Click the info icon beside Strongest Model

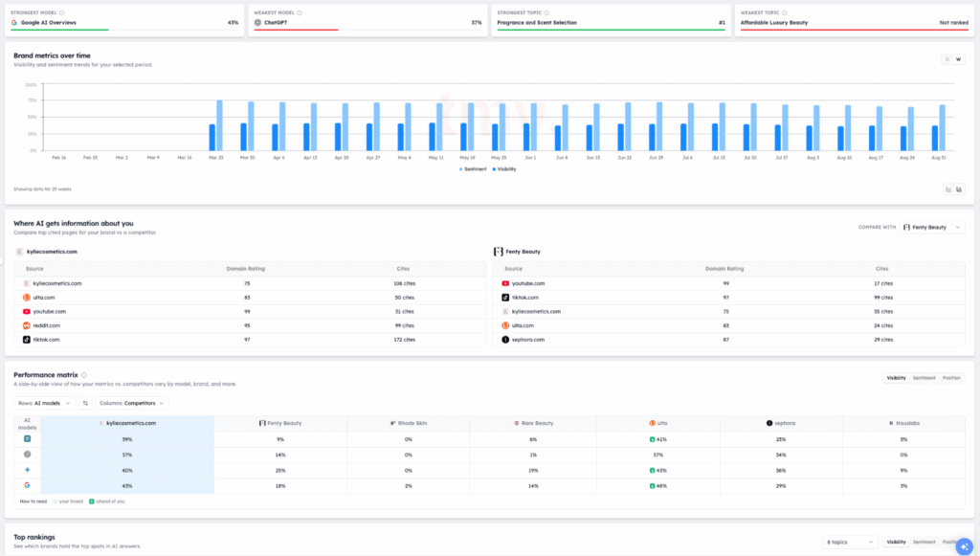click(62, 12)
